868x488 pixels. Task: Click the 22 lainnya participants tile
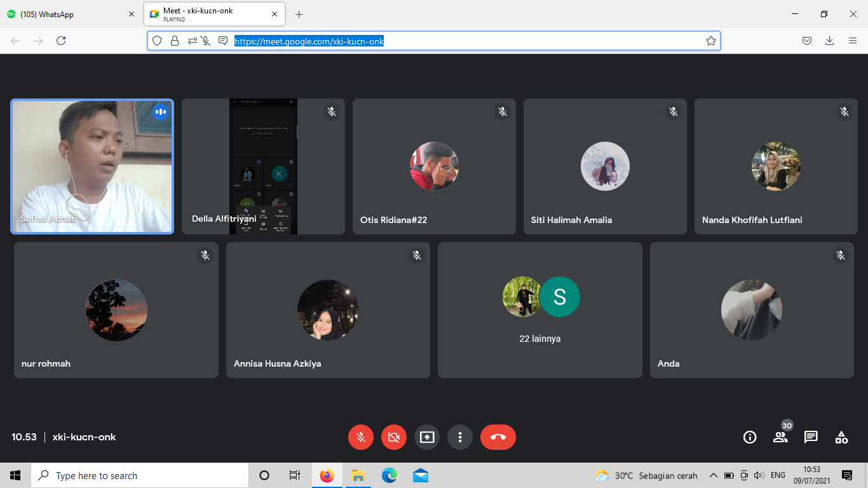tap(540, 310)
